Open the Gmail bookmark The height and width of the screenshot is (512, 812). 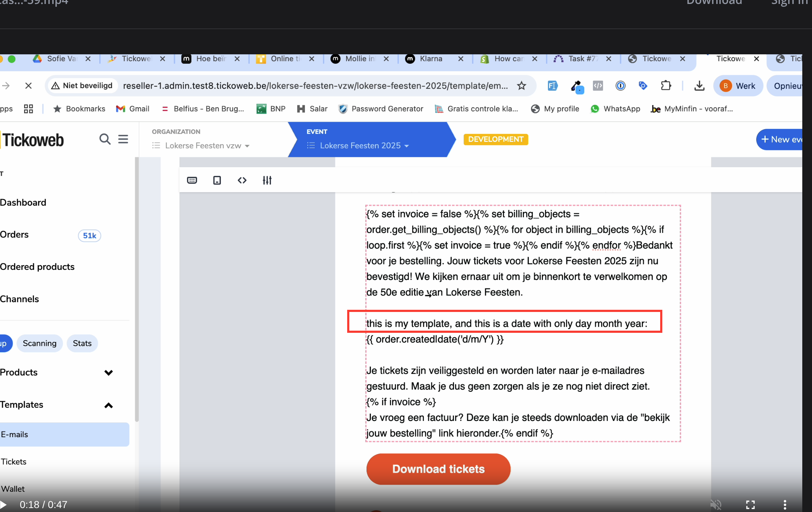click(x=132, y=109)
